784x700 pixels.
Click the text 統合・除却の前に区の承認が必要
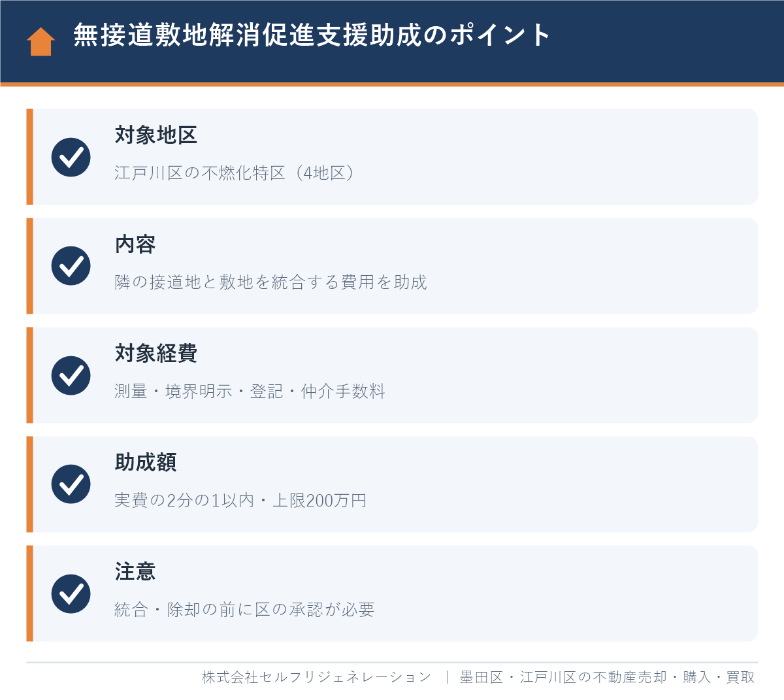[244, 610]
